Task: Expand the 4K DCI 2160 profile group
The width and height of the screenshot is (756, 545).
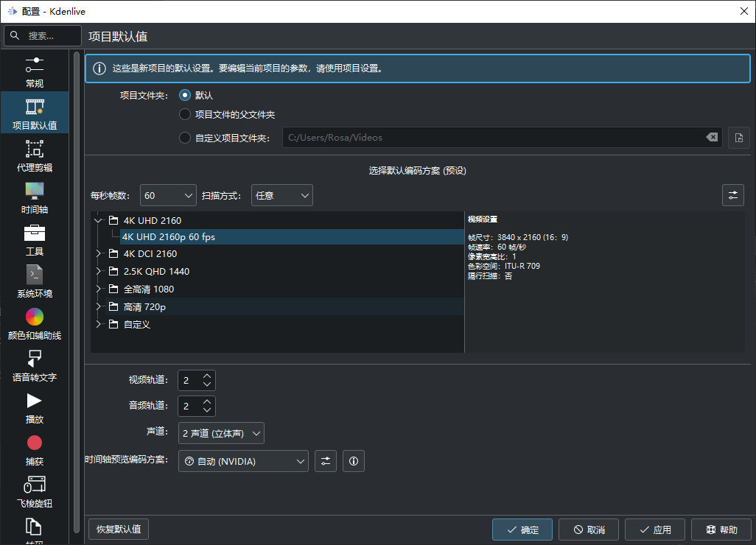Action: tap(98, 253)
